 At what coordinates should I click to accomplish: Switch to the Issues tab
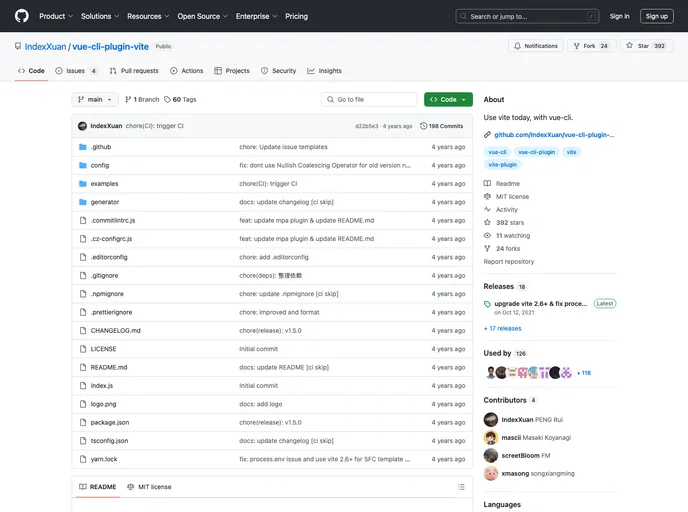[x=76, y=71]
